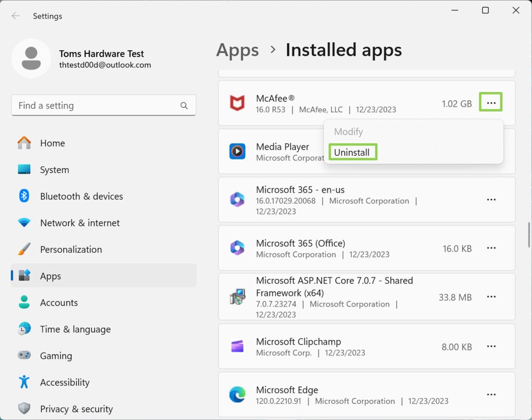Click the McAfee app icon
The image size is (532, 420).
tap(237, 103)
